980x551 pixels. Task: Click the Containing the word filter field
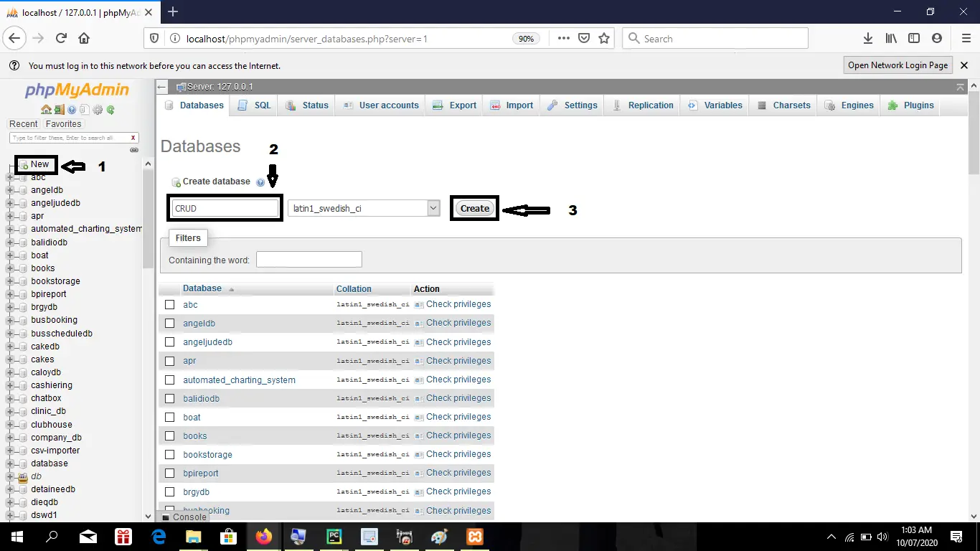pos(309,260)
